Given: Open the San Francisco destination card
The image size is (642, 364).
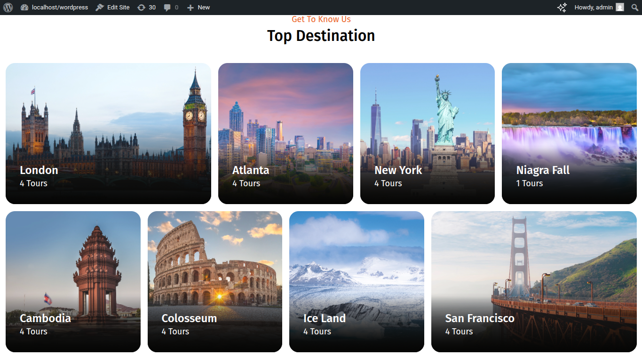Looking at the screenshot, I should pyautogui.click(x=534, y=282).
